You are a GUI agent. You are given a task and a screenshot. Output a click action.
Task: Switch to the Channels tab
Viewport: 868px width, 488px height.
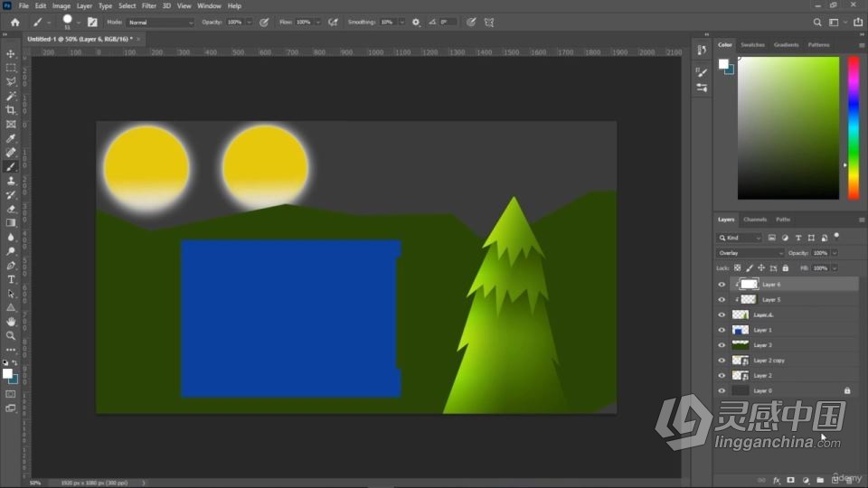click(755, 220)
